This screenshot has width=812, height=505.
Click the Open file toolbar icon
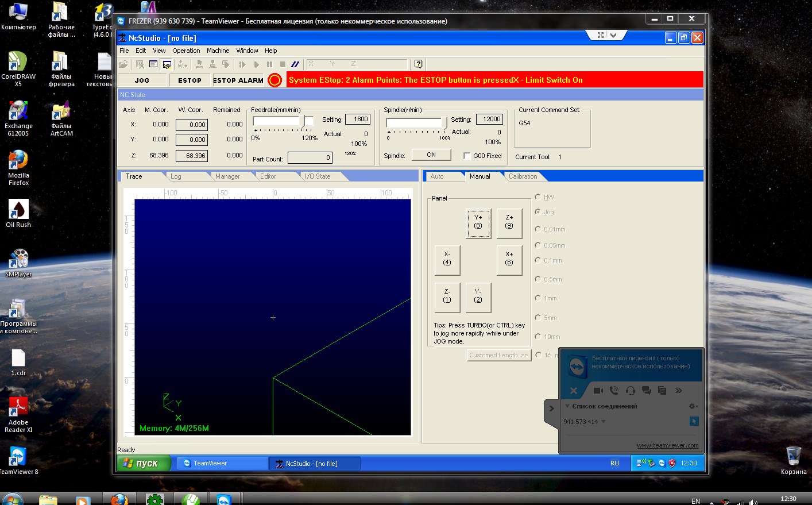[x=123, y=64]
